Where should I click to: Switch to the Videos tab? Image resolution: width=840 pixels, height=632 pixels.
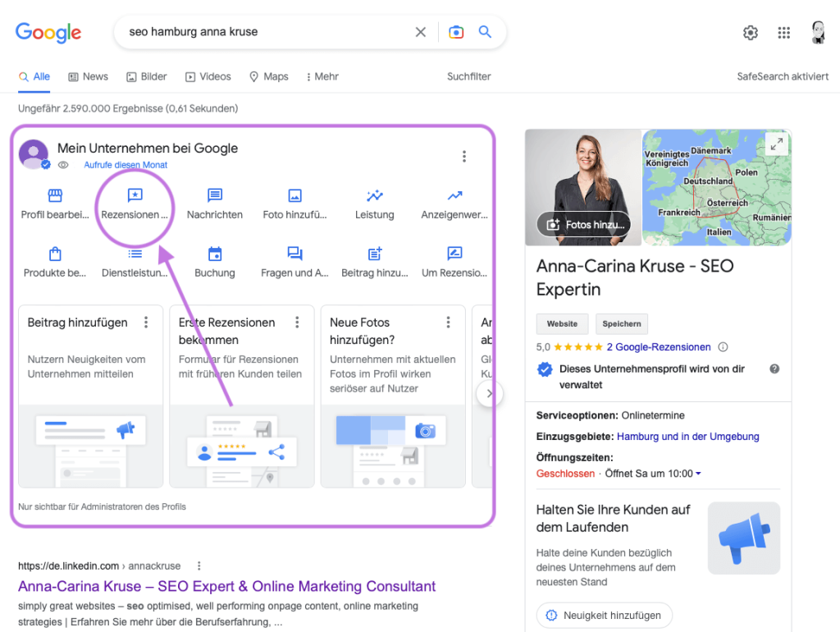(208, 76)
